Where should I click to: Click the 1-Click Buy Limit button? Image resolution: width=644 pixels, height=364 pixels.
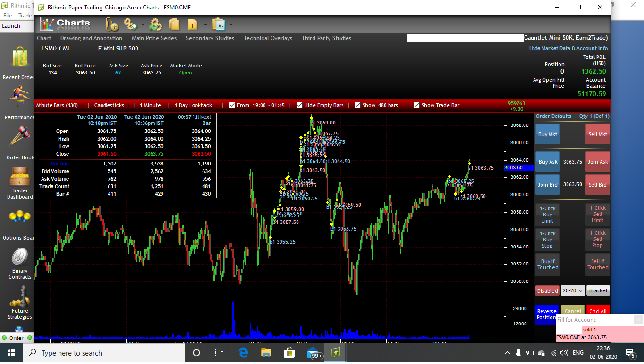(x=548, y=215)
